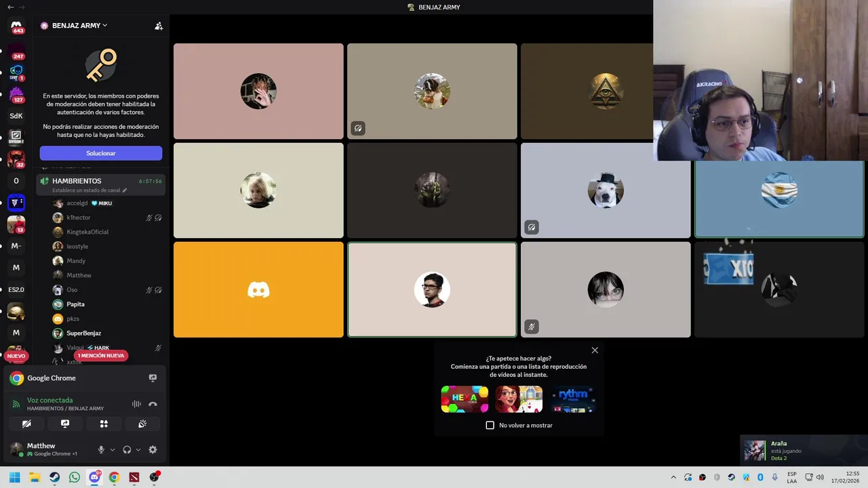The image size is (868, 488).
Task: Edit 'Establece un estado de canal'
Action: point(90,190)
